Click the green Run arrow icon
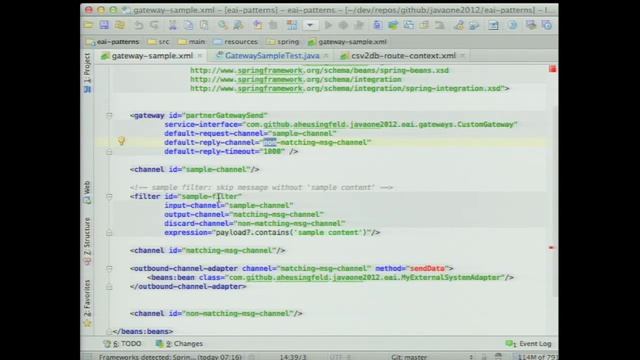Screen dimensions: 640x360 328,25
